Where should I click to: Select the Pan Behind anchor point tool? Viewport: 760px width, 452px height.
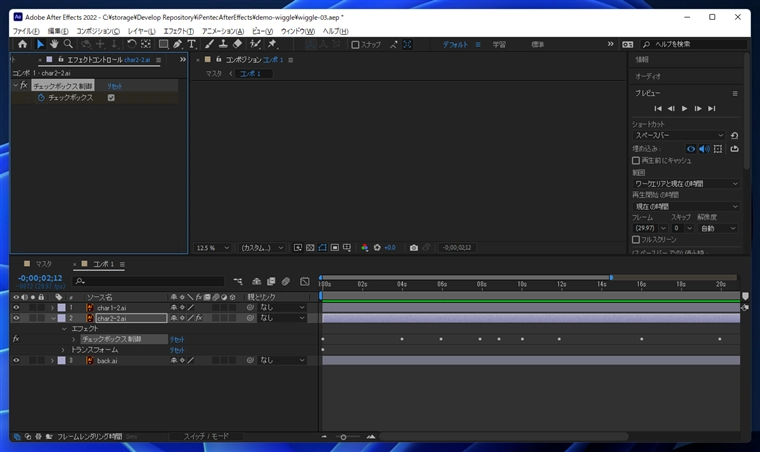click(x=146, y=44)
